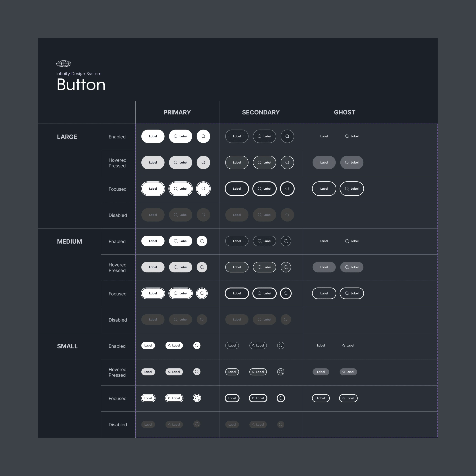Toggle the Large Primary Disabled state button

153,214
